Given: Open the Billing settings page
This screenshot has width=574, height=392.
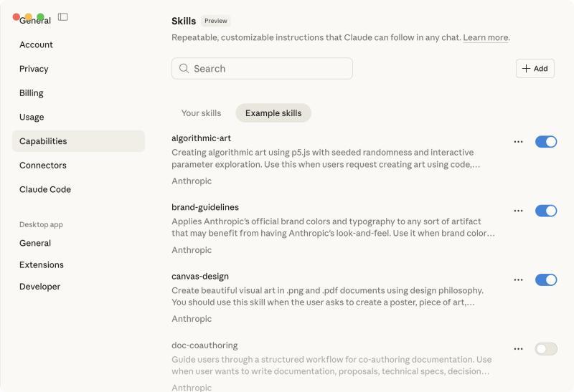Looking at the screenshot, I should [32, 93].
